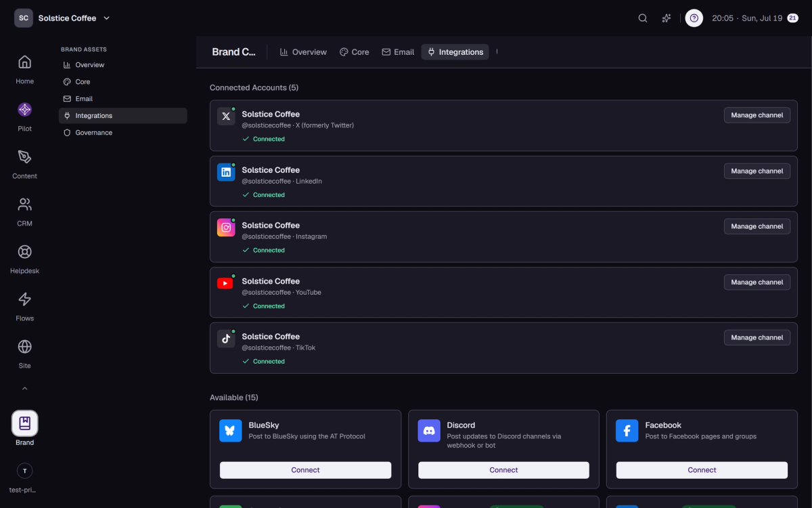Open the Content pen icon
812x508 pixels.
[24, 157]
